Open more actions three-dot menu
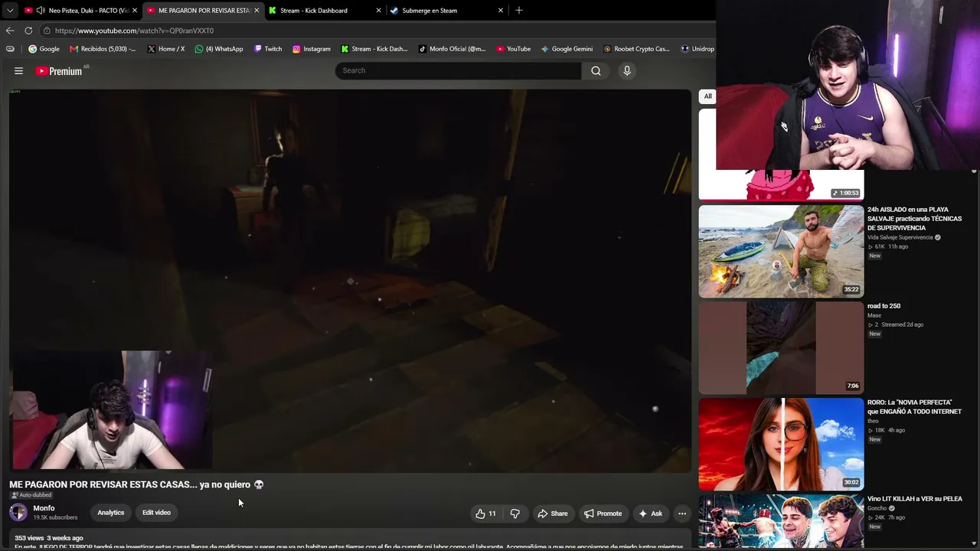 682,514
